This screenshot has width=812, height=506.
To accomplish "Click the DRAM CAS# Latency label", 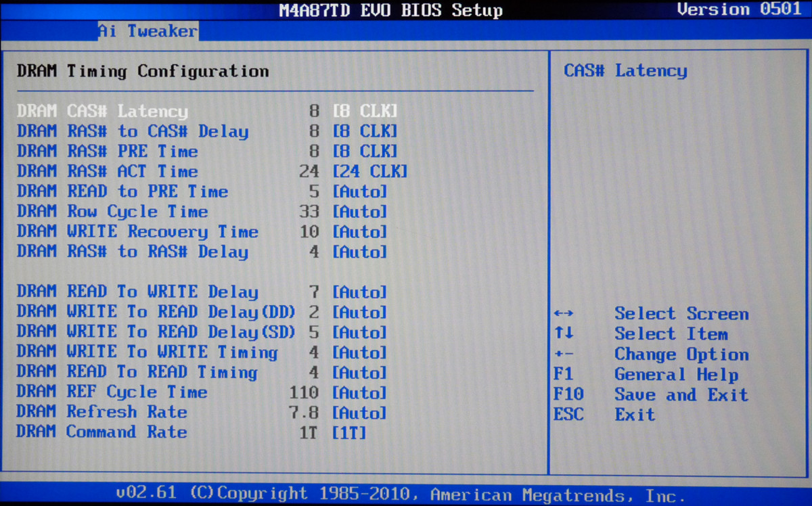I will click(x=102, y=111).
